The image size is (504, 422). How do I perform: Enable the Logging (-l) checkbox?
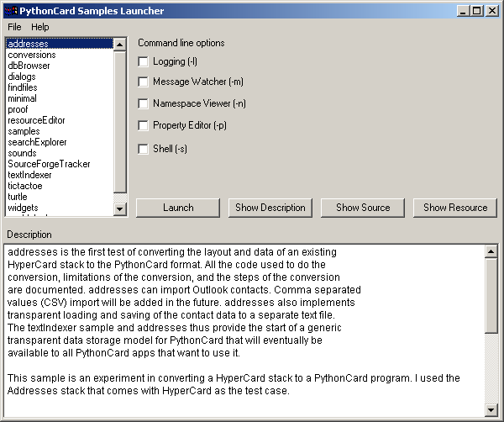click(144, 61)
